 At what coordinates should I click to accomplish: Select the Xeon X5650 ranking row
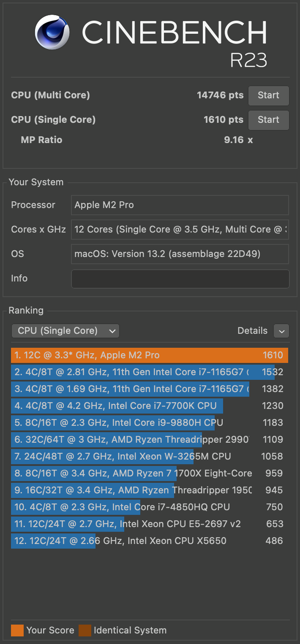(x=150, y=541)
